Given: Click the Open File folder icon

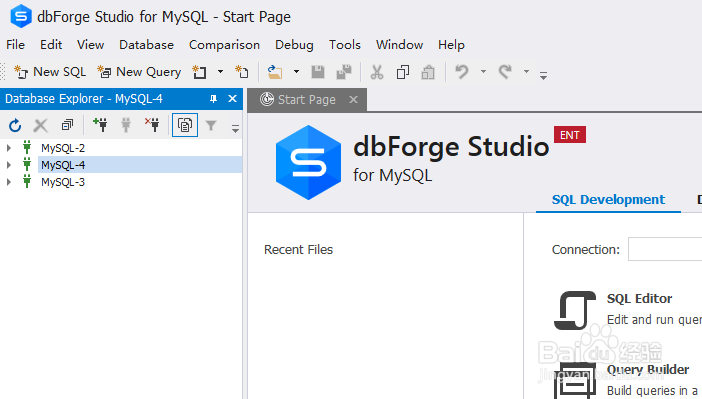Looking at the screenshot, I should click(275, 72).
